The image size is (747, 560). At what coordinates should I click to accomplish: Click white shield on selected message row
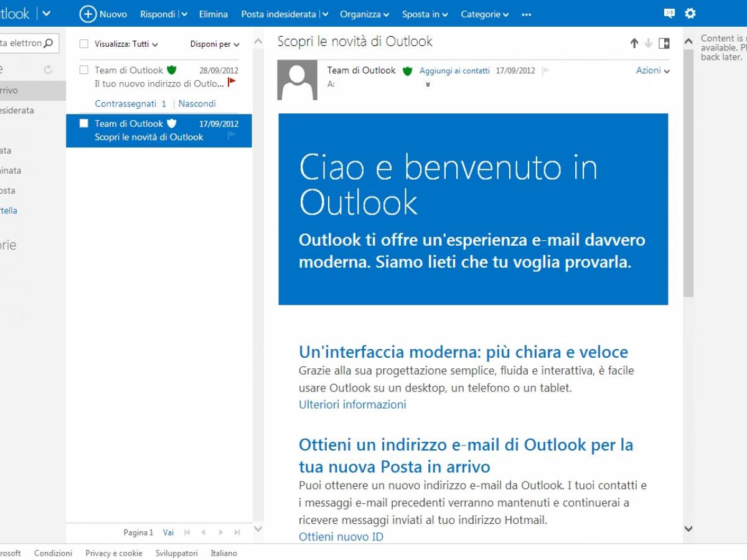pyautogui.click(x=172, y=123)
